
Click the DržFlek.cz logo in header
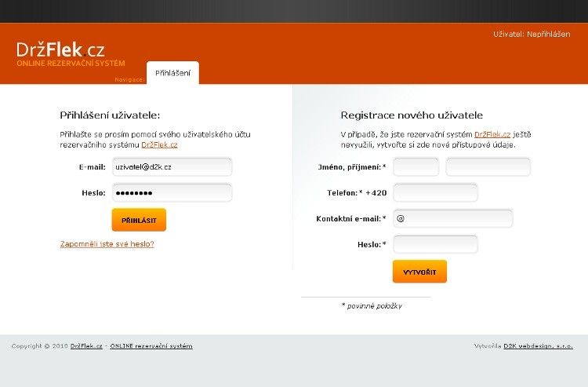click(60, 49)
